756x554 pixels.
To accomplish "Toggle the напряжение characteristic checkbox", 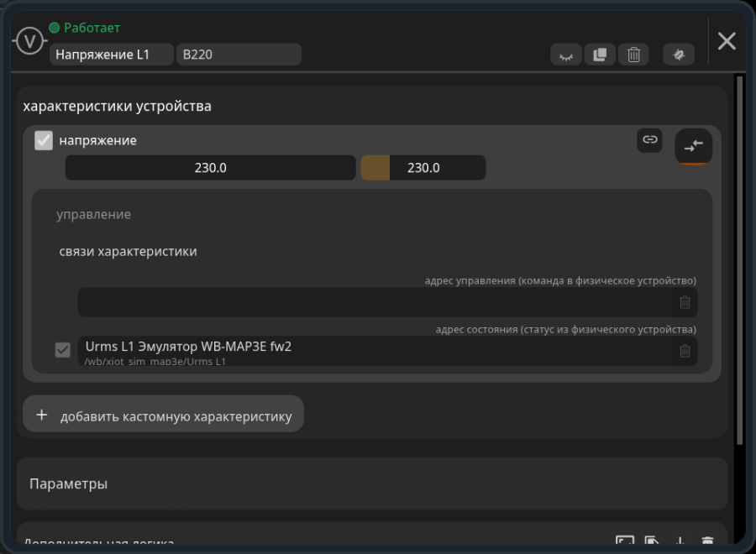I will coord(44,141).
